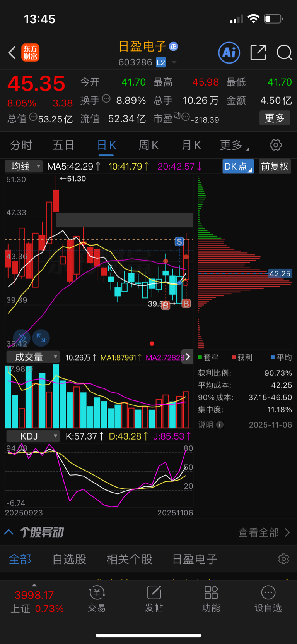Open 个股异动 settings gear icon
Screen dimensions: 297x644
coord(283,559)
